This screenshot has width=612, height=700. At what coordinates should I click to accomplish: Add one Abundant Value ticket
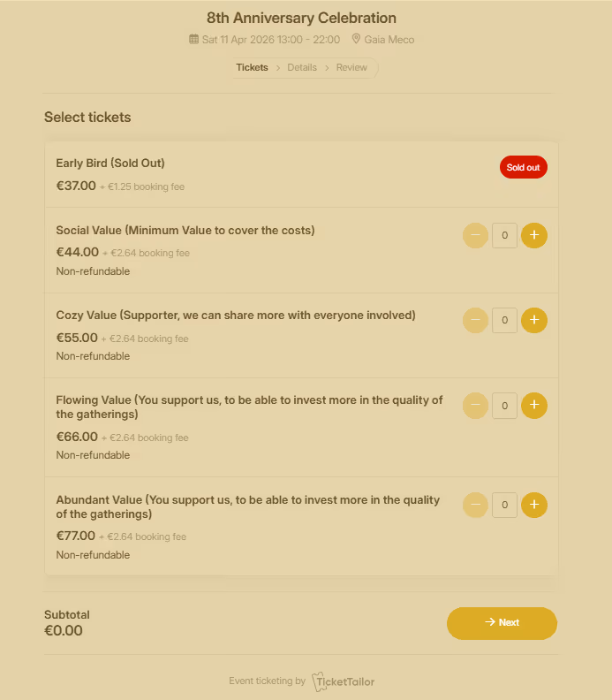534,505
